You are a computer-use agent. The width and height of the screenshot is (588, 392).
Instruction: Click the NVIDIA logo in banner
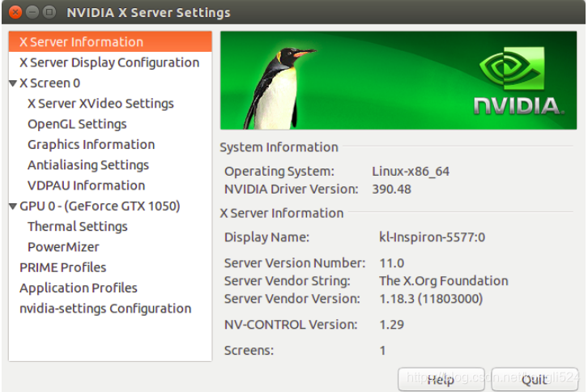518,81
